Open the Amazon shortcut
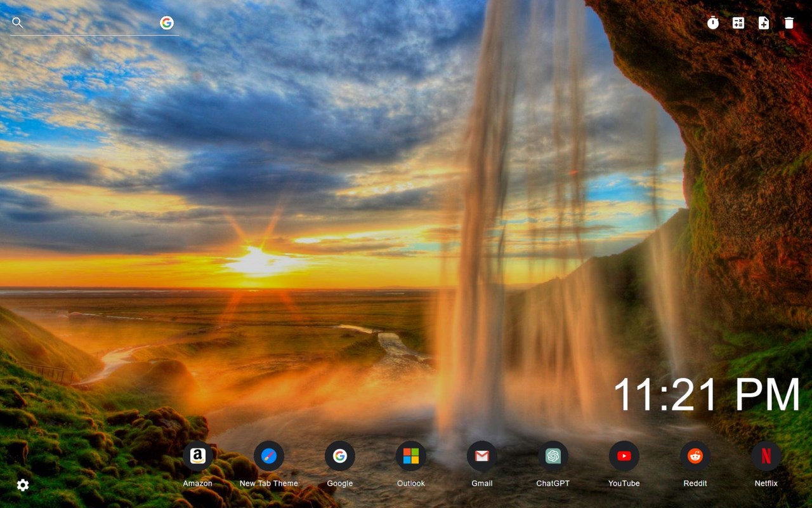The image size is (812, 508). (198, 456)
